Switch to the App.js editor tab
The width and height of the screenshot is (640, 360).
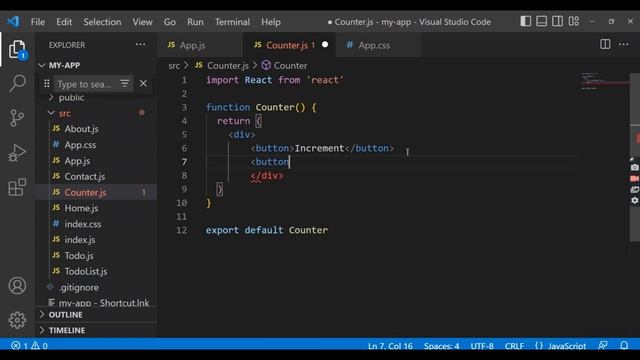(x=200, y=45)
